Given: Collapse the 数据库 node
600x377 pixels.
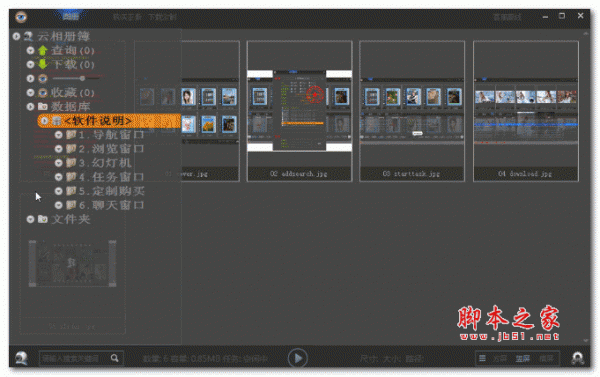Looking at the screenshot, I should 30,106.
